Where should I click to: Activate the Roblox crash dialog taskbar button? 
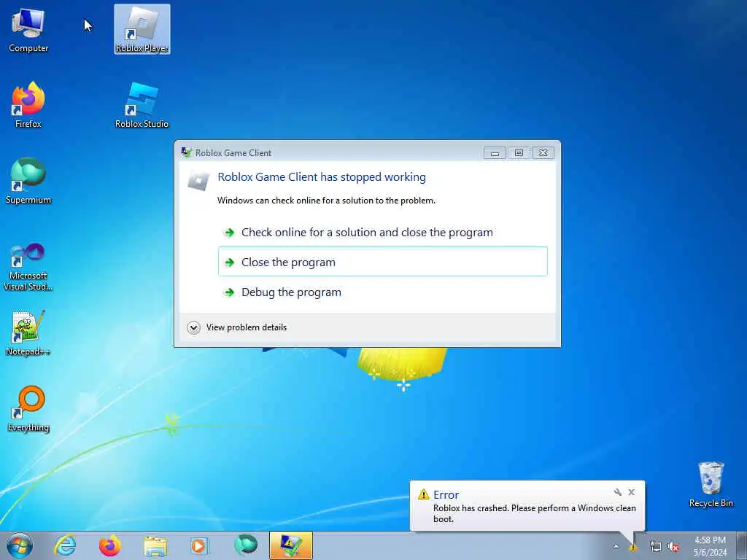[x=290, y=545]
